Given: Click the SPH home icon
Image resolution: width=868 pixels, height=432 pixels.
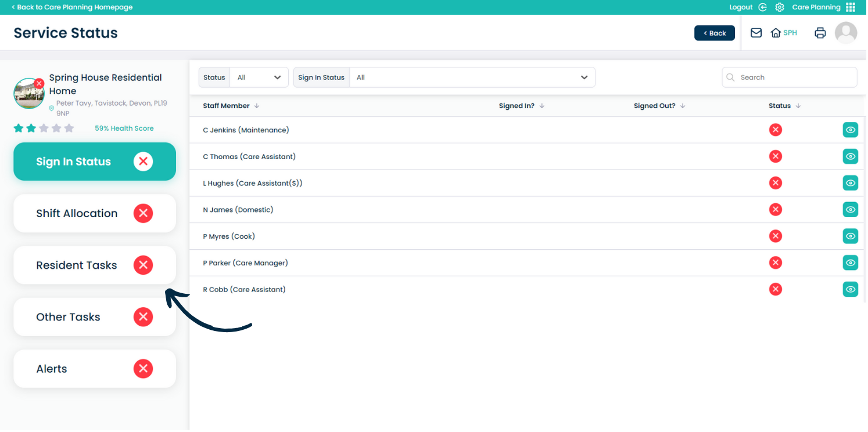Looking at the screenshot, I should coord(776,33).
